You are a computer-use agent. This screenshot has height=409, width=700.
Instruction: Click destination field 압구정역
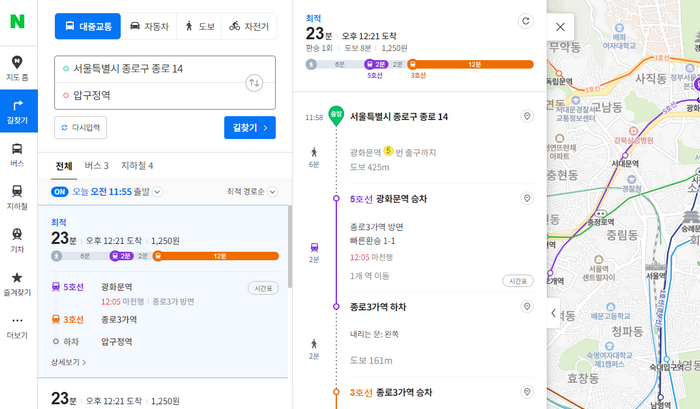152,95
